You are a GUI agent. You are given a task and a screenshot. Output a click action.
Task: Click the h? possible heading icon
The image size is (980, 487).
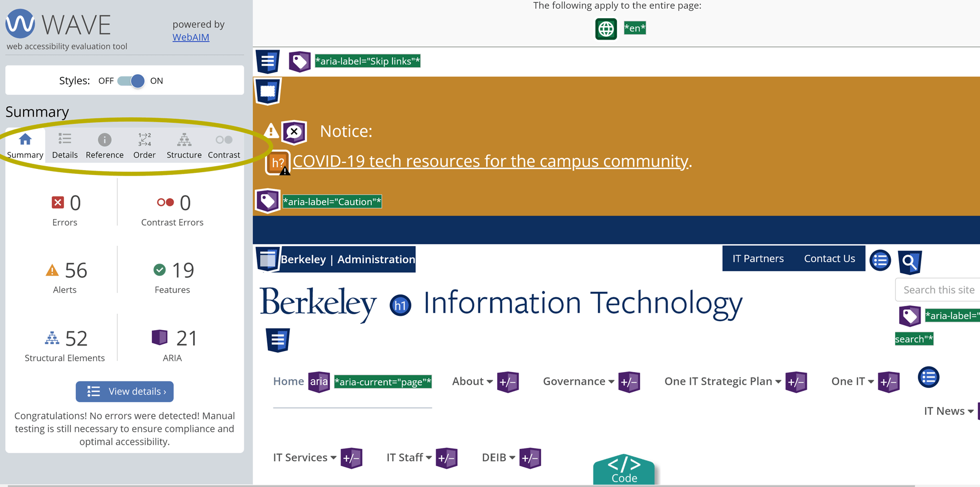tap(278, 163)
